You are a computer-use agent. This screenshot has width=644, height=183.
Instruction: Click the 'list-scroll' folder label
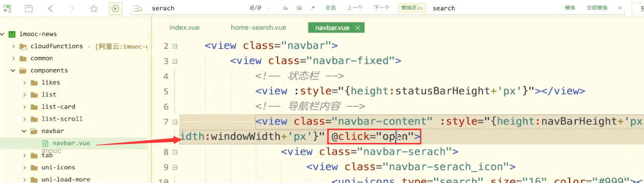pos(62,119)
